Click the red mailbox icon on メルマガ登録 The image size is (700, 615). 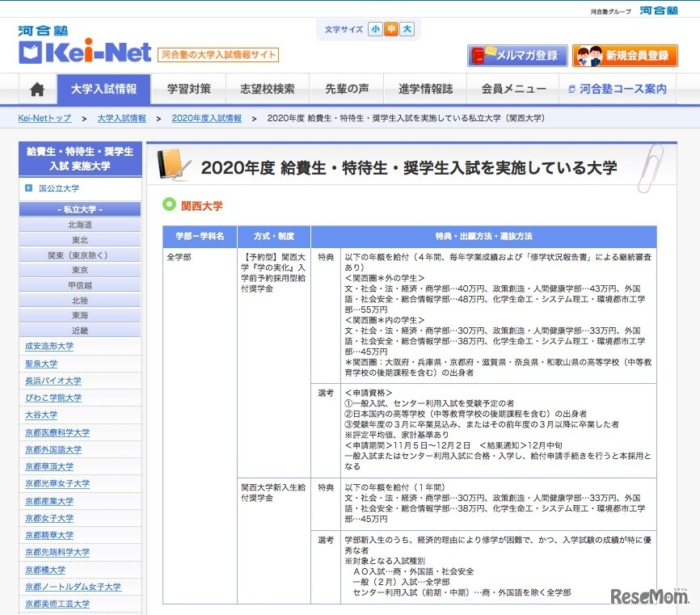pos(479,56)
